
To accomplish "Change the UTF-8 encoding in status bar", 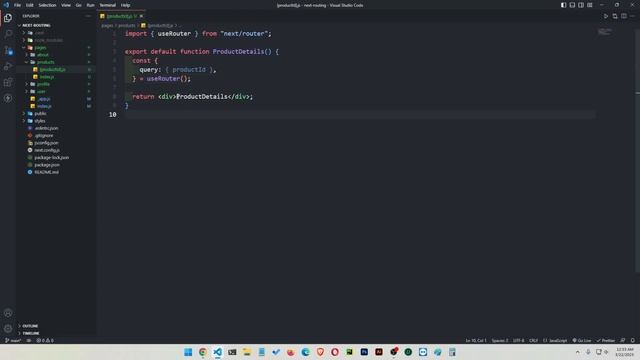I will pyautogui.click(x=518, y=340).
